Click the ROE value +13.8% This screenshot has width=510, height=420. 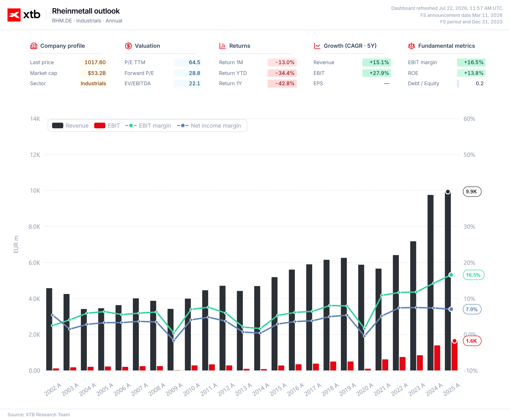[x=471, y=73]
